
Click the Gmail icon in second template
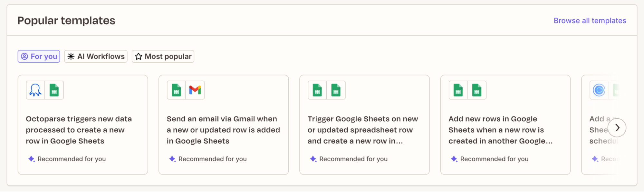[195, 90]
